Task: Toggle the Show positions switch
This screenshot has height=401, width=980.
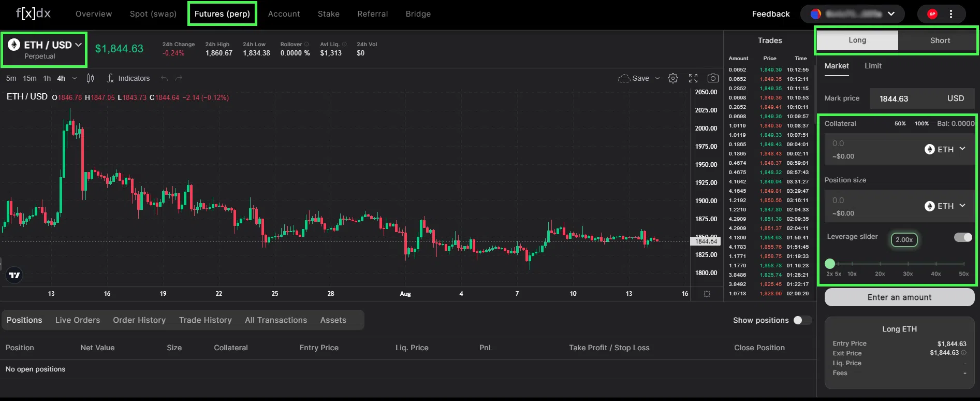Action: [x=802, y=320]
